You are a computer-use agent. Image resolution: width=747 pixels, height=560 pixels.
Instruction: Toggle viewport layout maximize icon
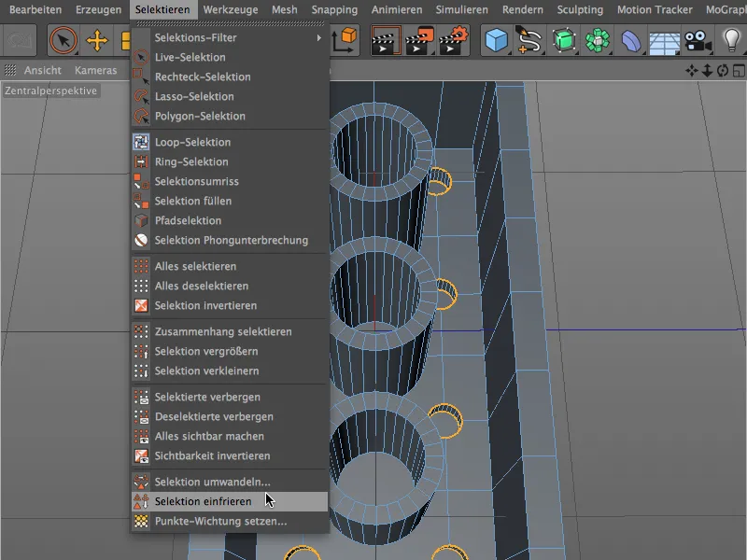pyautogui.click(x=739, y=71)
